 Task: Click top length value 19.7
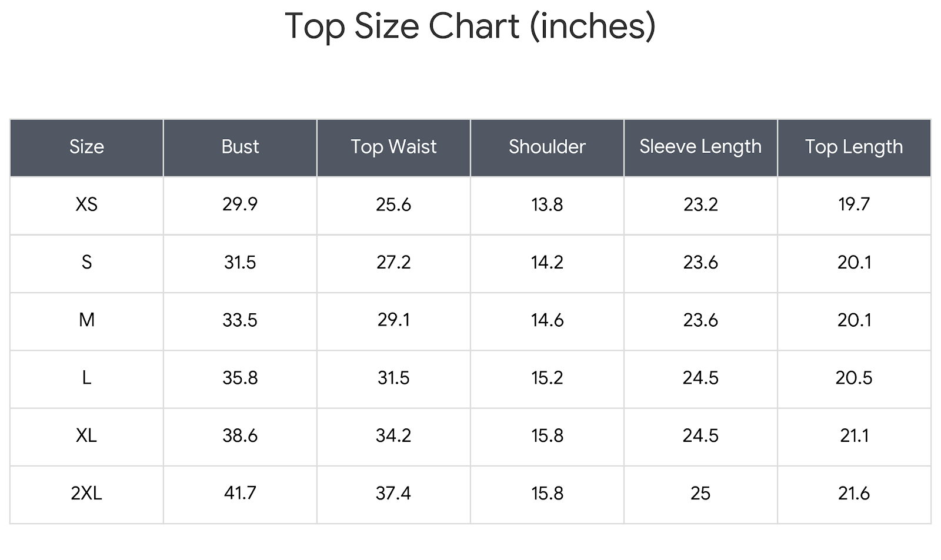[854, 204]
